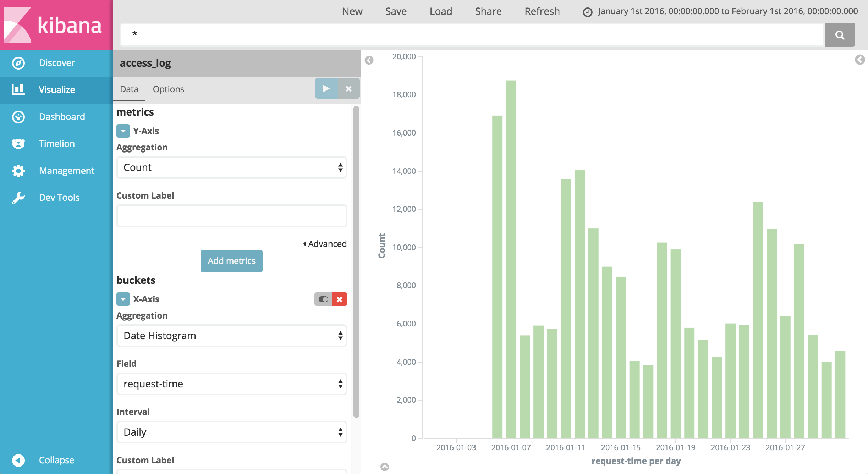This screenshot has width=868, height=474.
Task: Remove the X-Axis bucket with the red X
Action: pyautogui.click(x=340, y=299)
